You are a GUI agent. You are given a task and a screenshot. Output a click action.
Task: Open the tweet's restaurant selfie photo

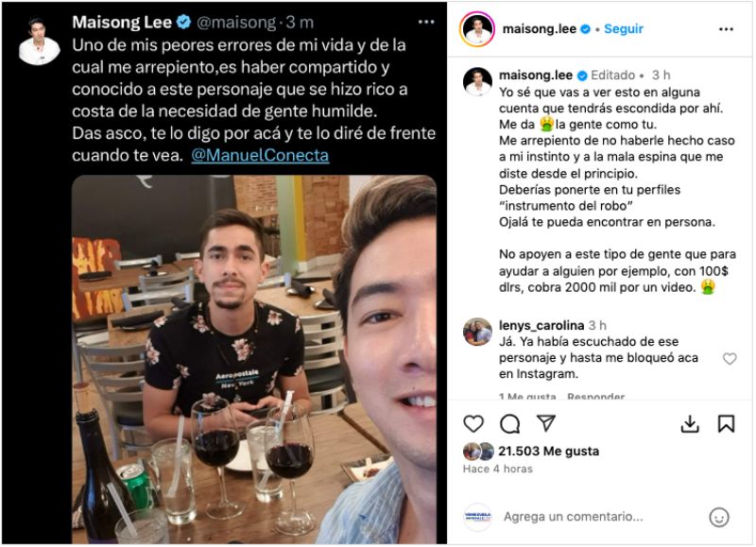coord(254,360)
